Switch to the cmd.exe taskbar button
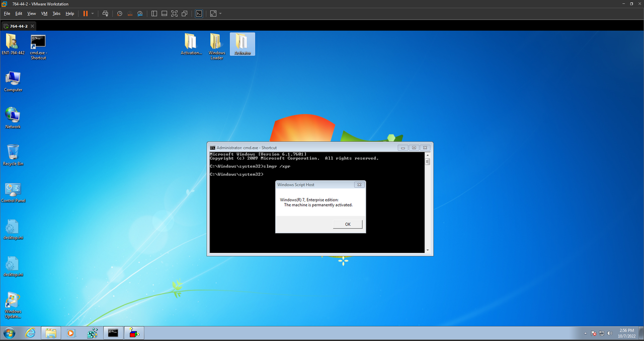This screenshot has height=341, width=644. [x=113, y=333]
